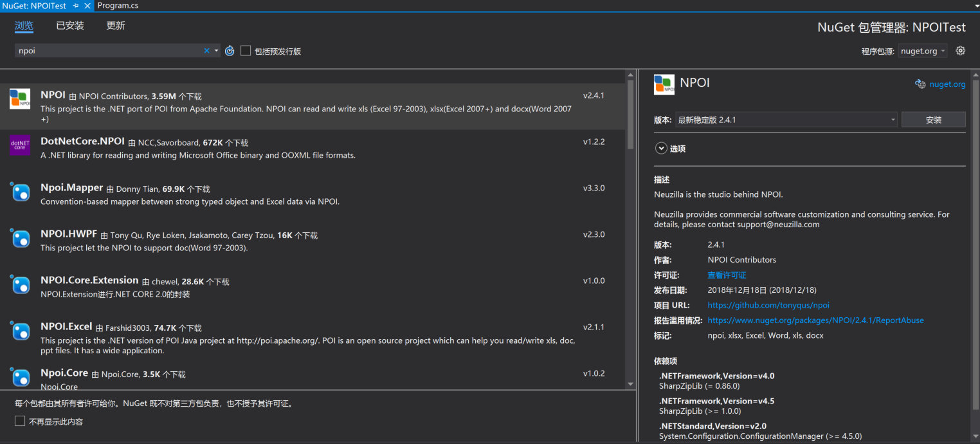The image size is (980, 444).
Task: Select the DotNetCore.NPOI package title
Action: pyautogui.click(x=82, y=141)
